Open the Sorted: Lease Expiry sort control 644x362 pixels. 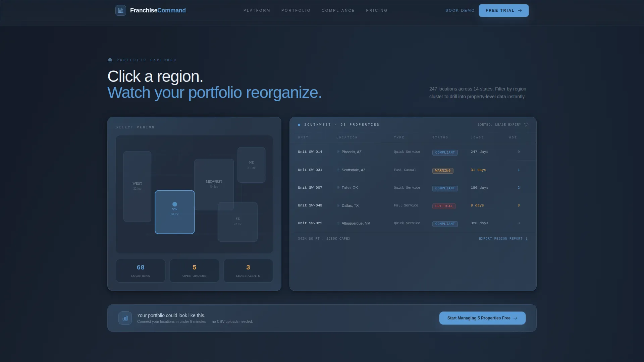(x=503, y=125)
